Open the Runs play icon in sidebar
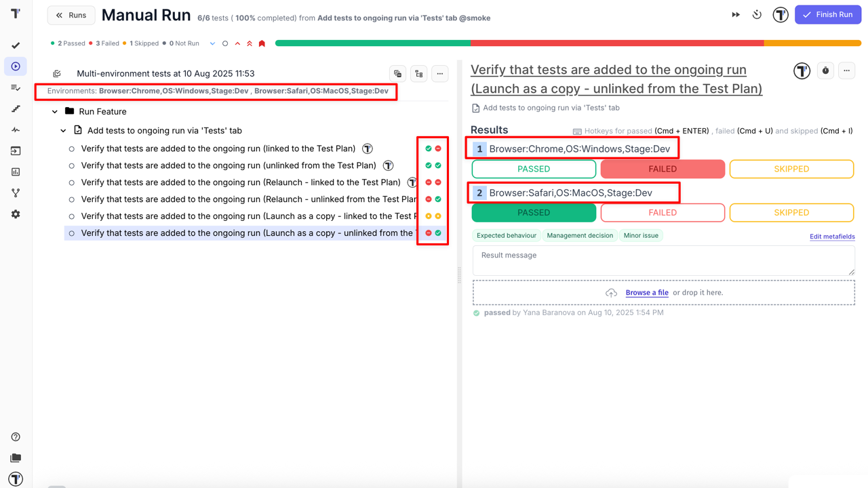Image resolution: width=868 pixels, height=488 pixels. [x=16, y=66]
